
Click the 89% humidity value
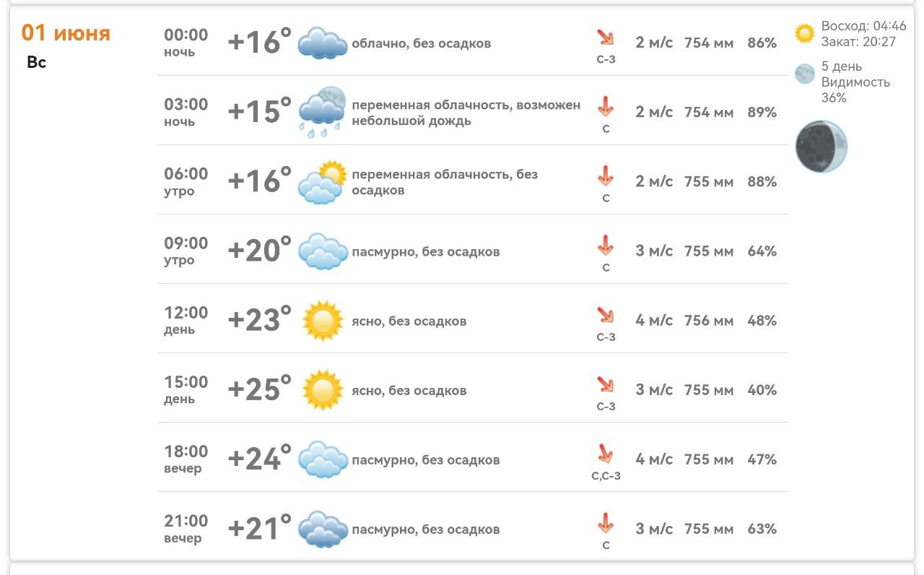pos(762,112)
